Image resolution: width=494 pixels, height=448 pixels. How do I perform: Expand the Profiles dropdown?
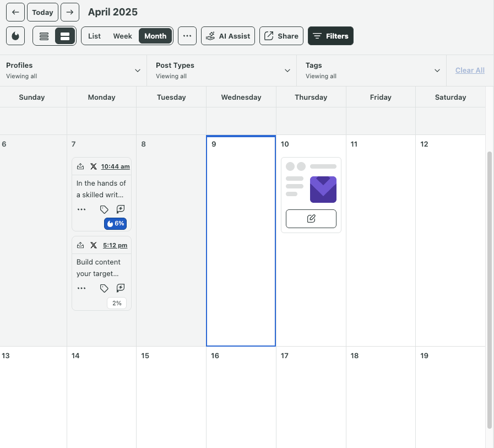click(137, 70)
